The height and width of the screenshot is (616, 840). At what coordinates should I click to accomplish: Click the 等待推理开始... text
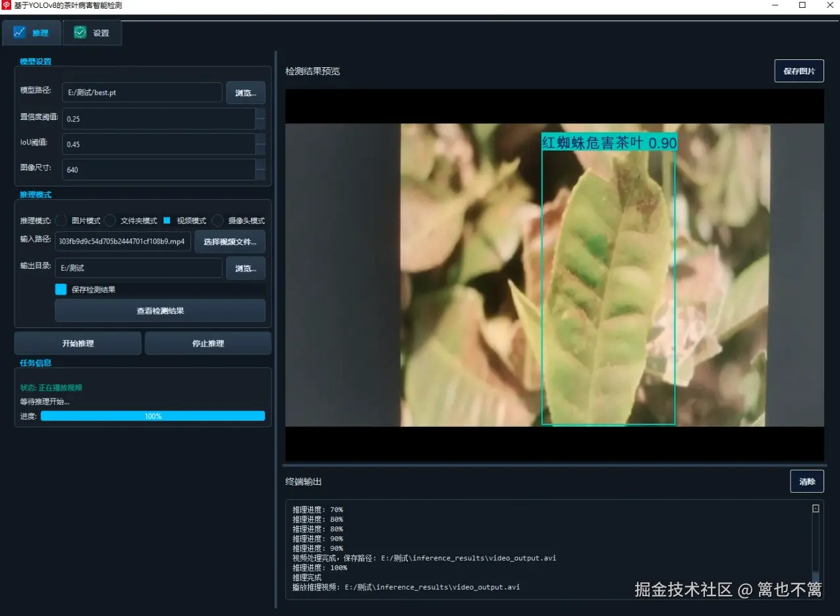point(45,402)
